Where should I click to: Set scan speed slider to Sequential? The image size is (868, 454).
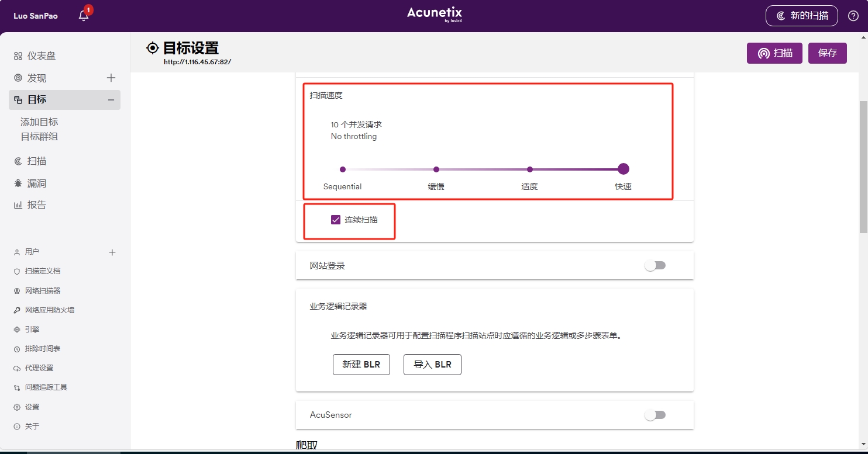point(343,169)
